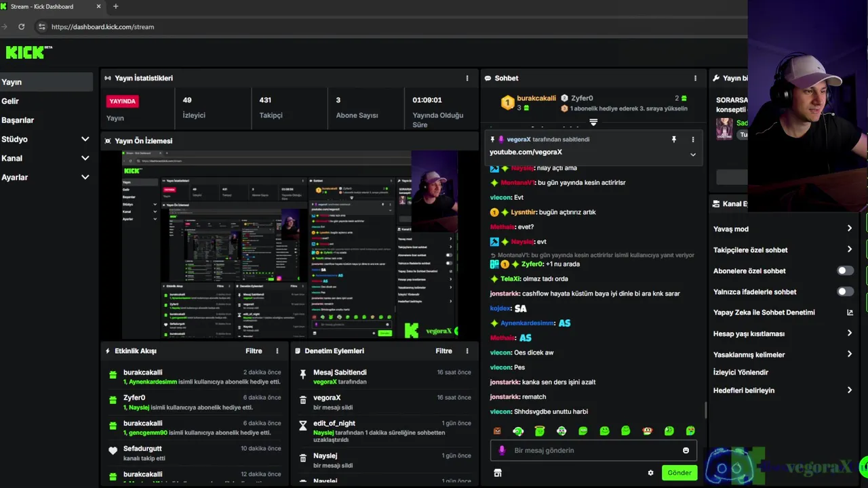Click the Gönder send button
Viewport: 868px width, 488px height.
click(x=679, y=473)
